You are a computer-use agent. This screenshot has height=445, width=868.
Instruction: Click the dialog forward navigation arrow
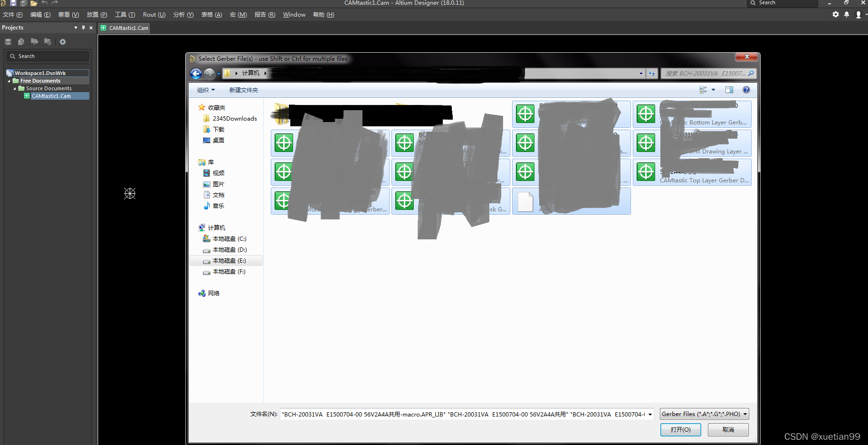(x=209, y=74)
